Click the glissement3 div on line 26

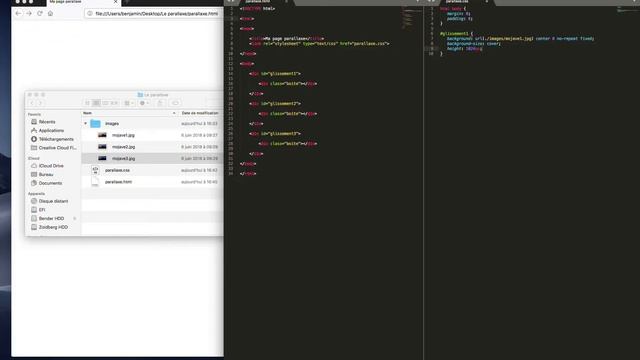275,133
